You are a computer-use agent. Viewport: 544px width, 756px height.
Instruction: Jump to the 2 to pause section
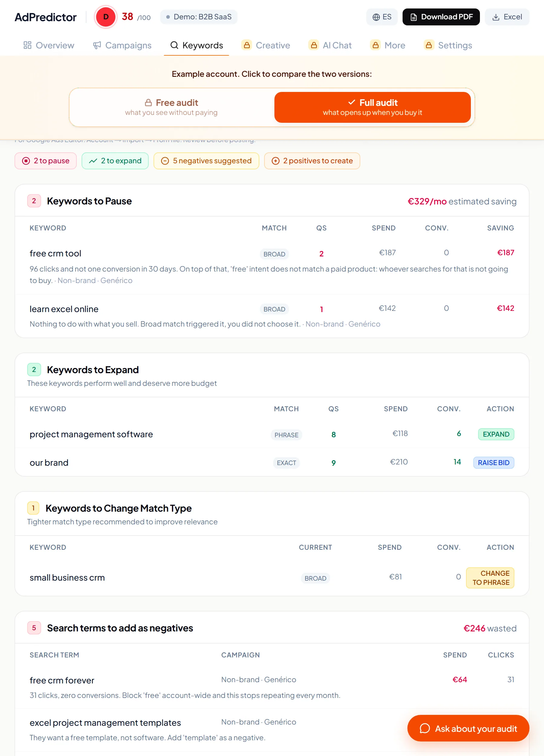click(x=46, y=161)
